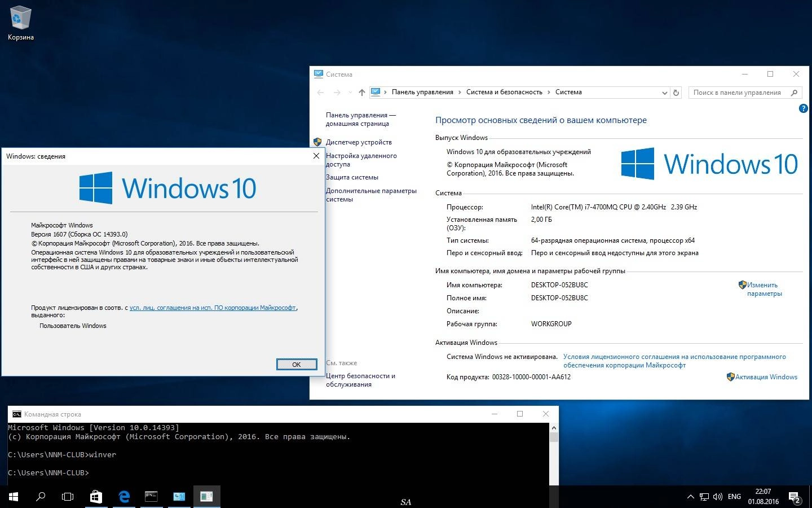Screen dimensions: 812x508
Task: Open Диспетчер устройств link
Action: click(x=359, y=142)
